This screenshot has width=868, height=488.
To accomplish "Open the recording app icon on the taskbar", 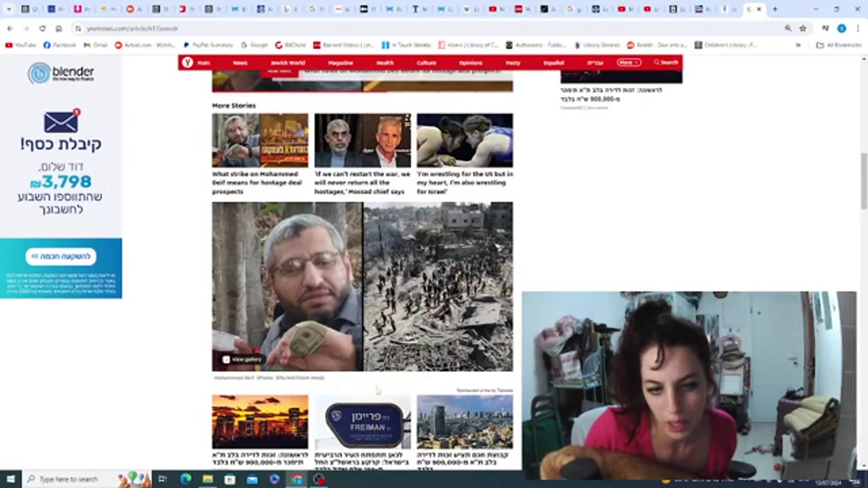I will 319,479.
